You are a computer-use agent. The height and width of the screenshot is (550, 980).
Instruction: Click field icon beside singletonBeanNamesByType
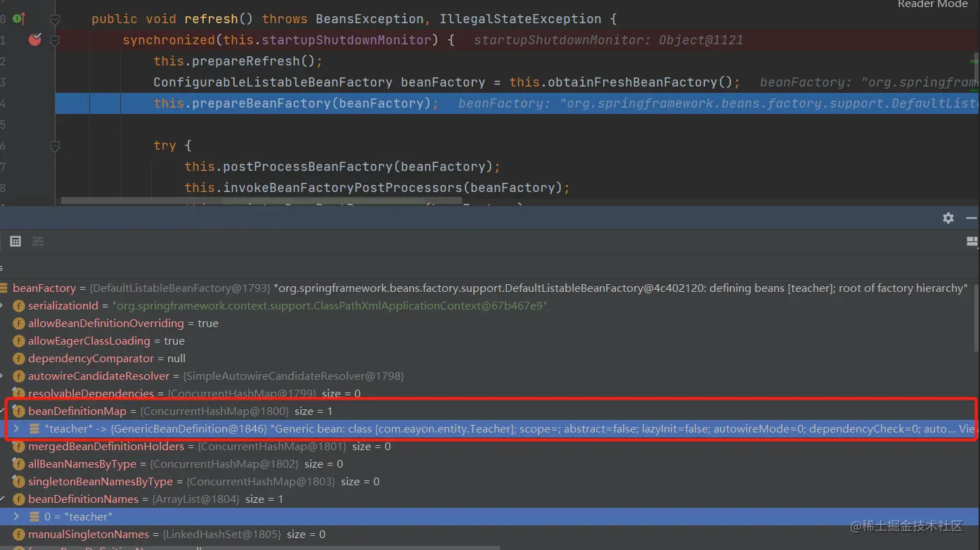19,482
